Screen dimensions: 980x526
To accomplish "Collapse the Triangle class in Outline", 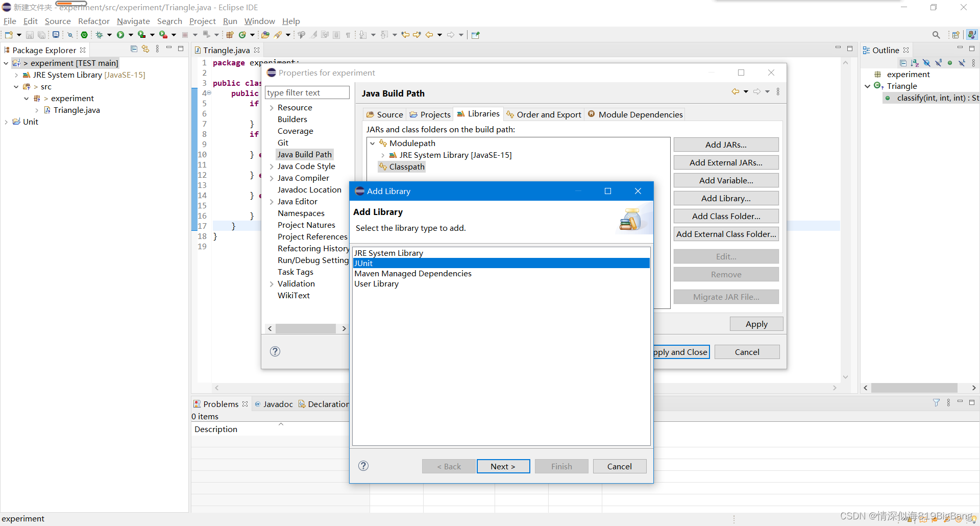I will [867, 86].
